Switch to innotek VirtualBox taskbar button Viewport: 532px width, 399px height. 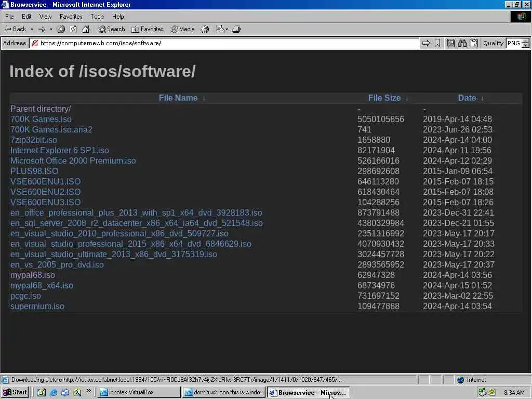139,392
